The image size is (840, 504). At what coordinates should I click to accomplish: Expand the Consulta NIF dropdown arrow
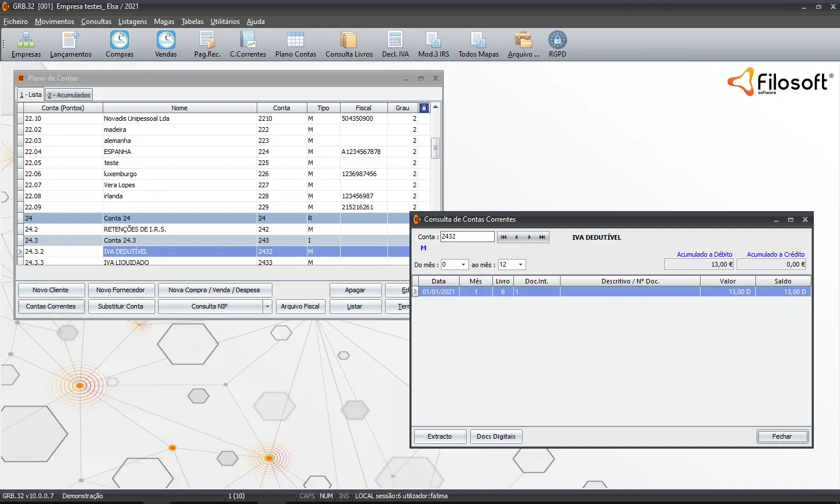coord(267,306)
